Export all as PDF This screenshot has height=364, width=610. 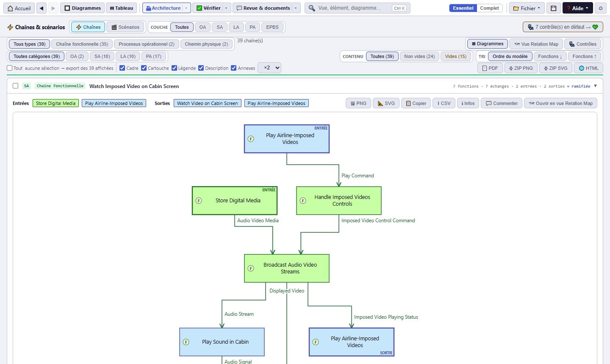(490, 68)
